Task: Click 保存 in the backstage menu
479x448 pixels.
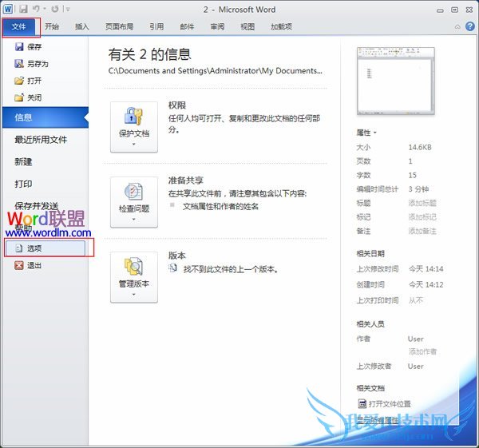Action: 28,47
